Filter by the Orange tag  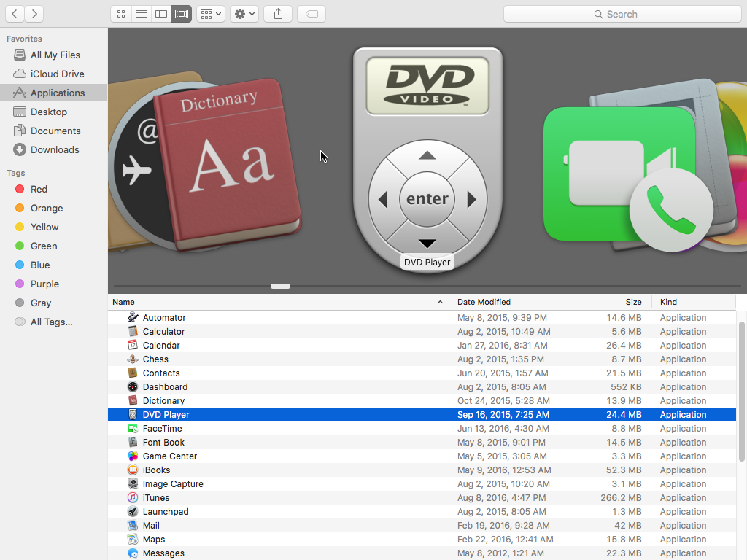pyautogui.click(x=54, y=208)
